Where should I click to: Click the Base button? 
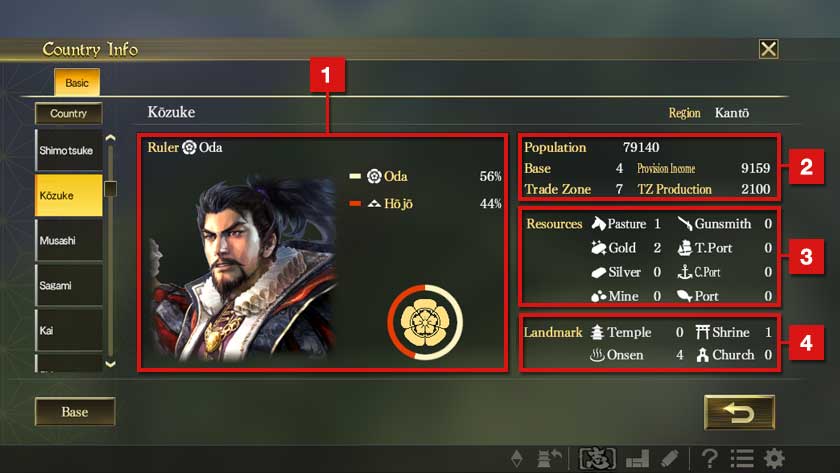point(75,412)
